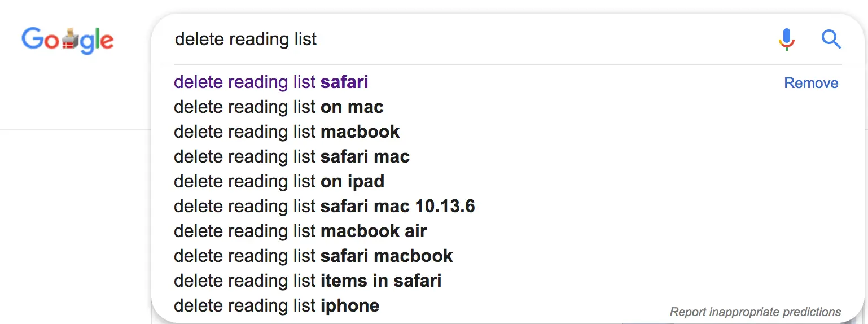Choose 'delete reading list on ipad'
The width and height of the screenshot is (868, 324).
click(279, 181)
